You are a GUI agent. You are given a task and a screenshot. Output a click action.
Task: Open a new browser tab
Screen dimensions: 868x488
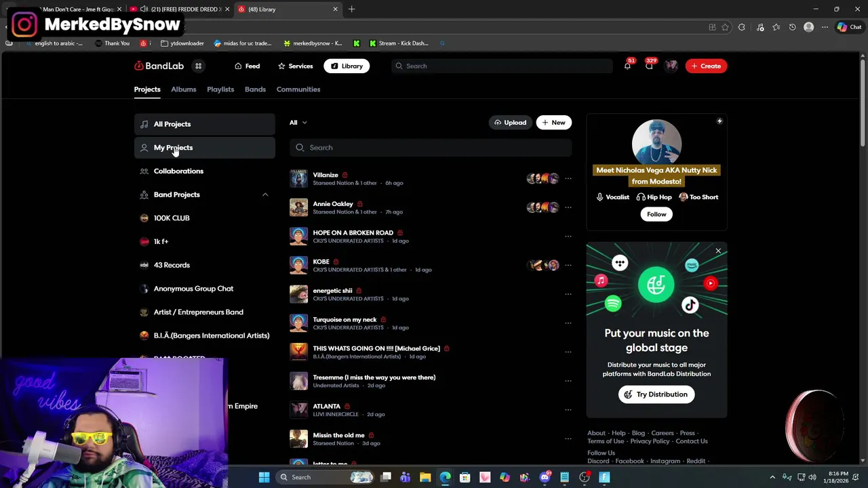click(x=351, y=9)
